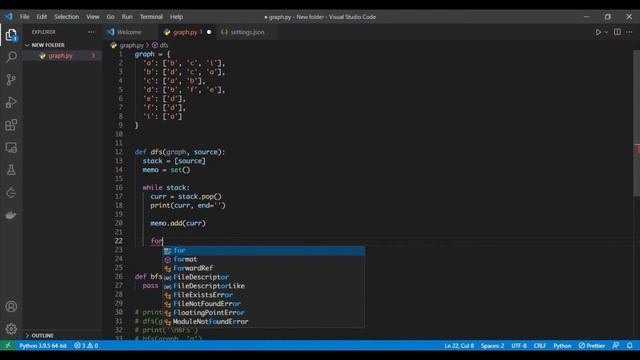Screen dimensions: 640x360
Task: Open the Edit menu
Action: (x=42, y=17)
